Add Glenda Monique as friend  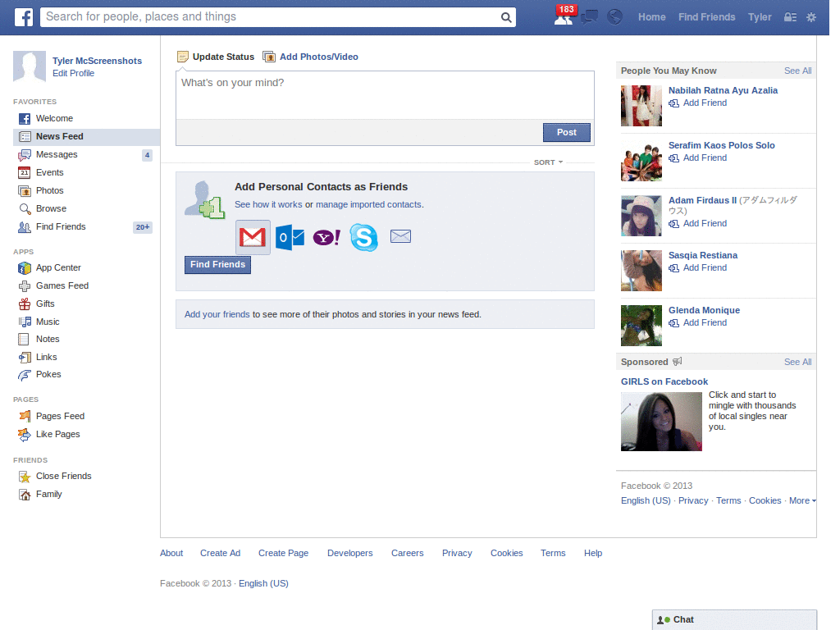(x=697, y=323)
